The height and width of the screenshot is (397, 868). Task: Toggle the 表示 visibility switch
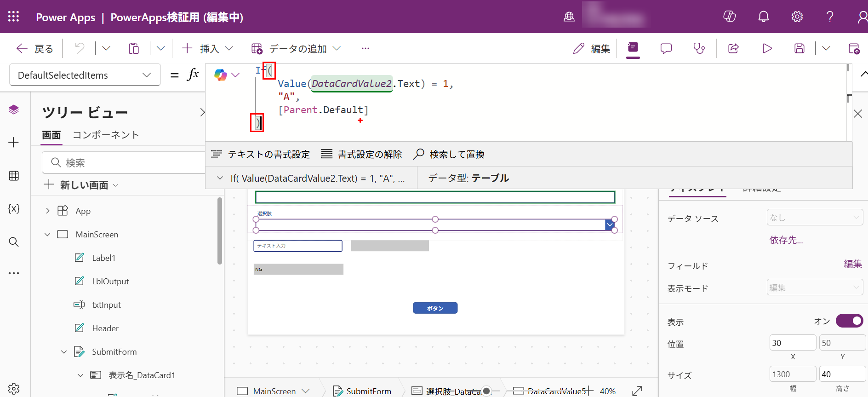point(849,321)
